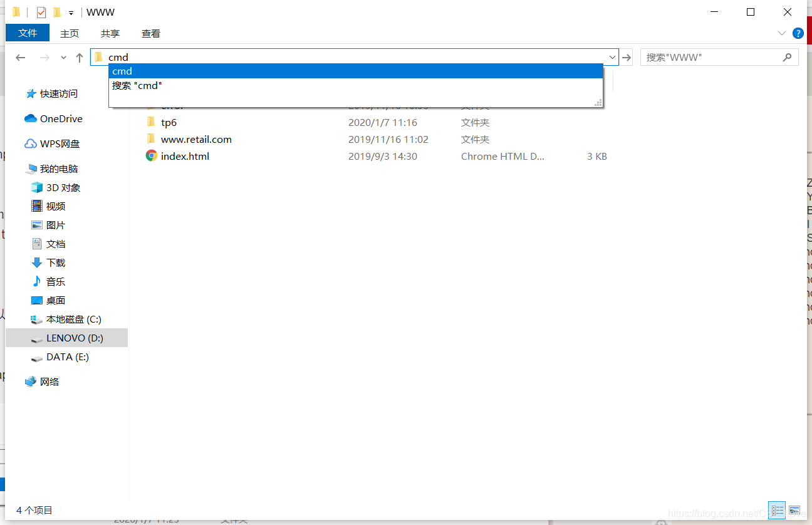Viewport: 812px width, 525px height.
Task: Open the 查看 ribbon tab
Action: [x=151, y=34]
